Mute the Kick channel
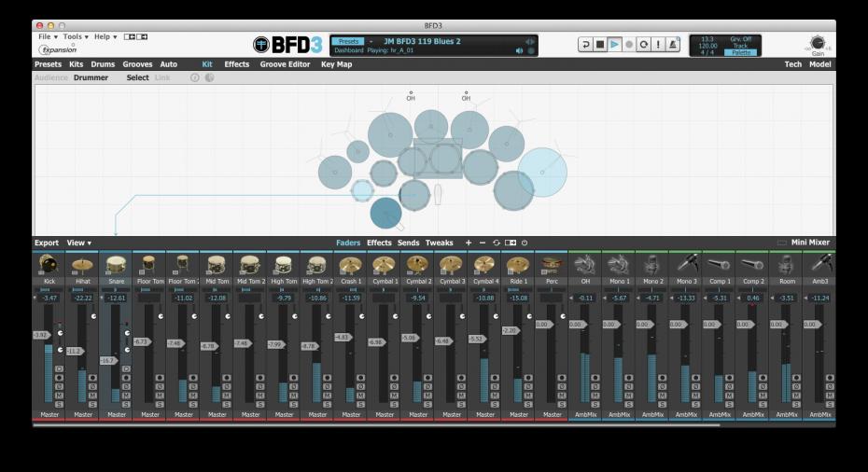 pyautogui.click(x=59, y=395)
